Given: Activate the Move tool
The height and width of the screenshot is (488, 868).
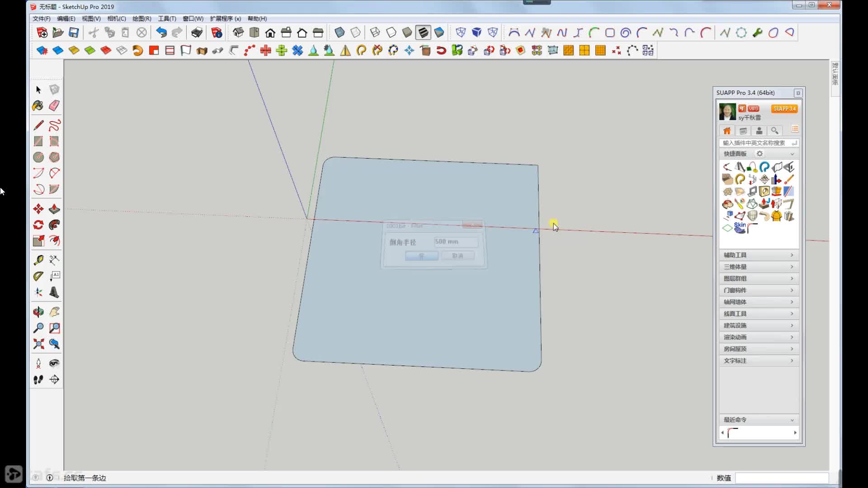Looking at the screenshot, I should (x=38, y=209).
